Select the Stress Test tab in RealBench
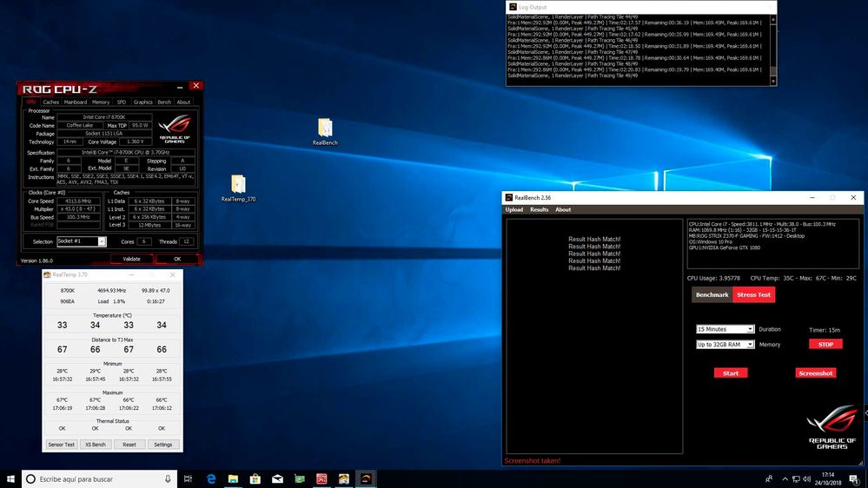868x488 pixels. (x=753, y=295)
